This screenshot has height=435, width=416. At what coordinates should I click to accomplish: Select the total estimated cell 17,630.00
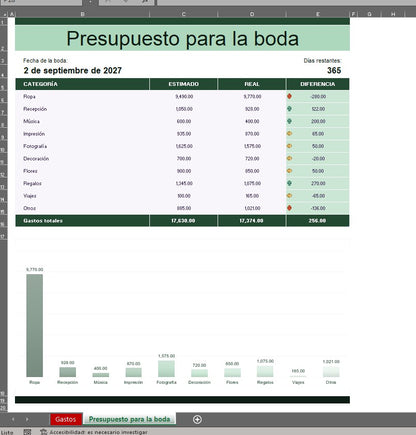[x=184, y=221]
